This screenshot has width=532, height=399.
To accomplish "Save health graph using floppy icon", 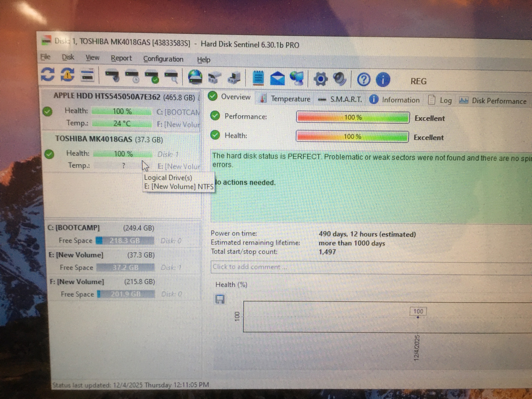I will coord(220,299).
